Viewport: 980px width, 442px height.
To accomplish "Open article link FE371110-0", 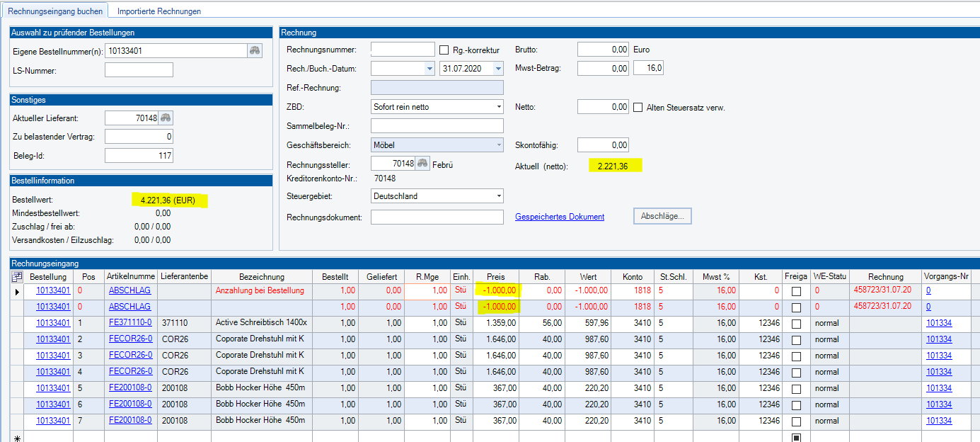I will tap(130, 323).
